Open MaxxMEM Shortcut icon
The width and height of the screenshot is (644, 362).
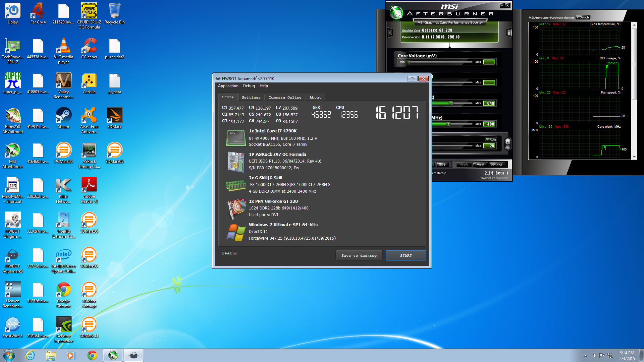(13, 190)
